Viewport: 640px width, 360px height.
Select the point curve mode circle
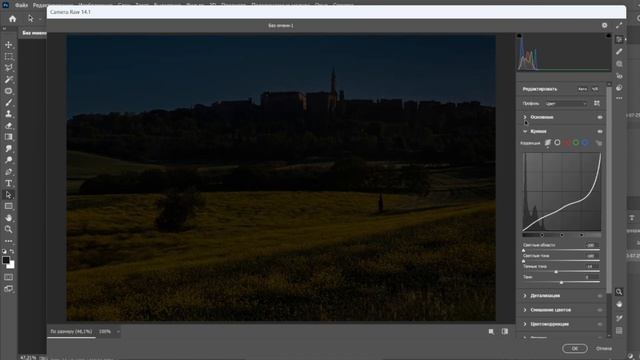(557, 142)
